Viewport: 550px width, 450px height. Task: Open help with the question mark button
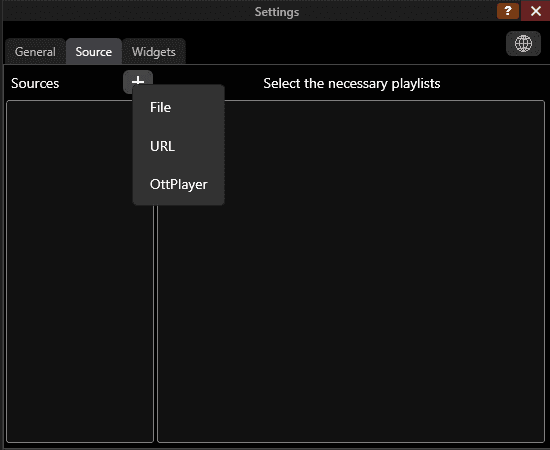click(x=508, y=11)
